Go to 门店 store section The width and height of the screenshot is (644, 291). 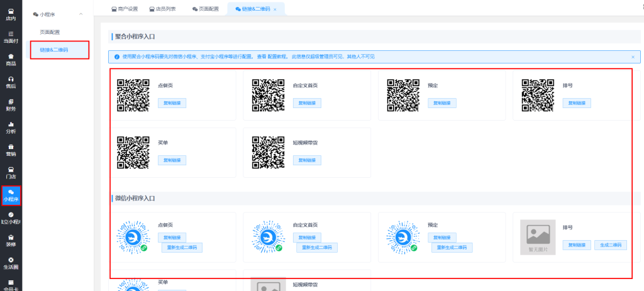(11, 172)
